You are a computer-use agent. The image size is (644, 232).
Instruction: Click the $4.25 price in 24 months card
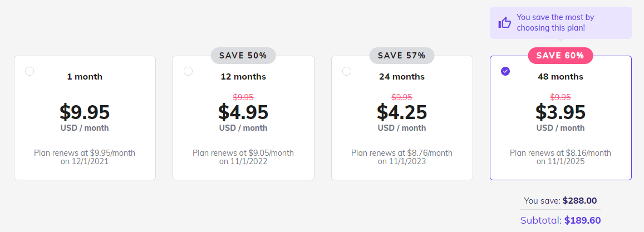402,112
